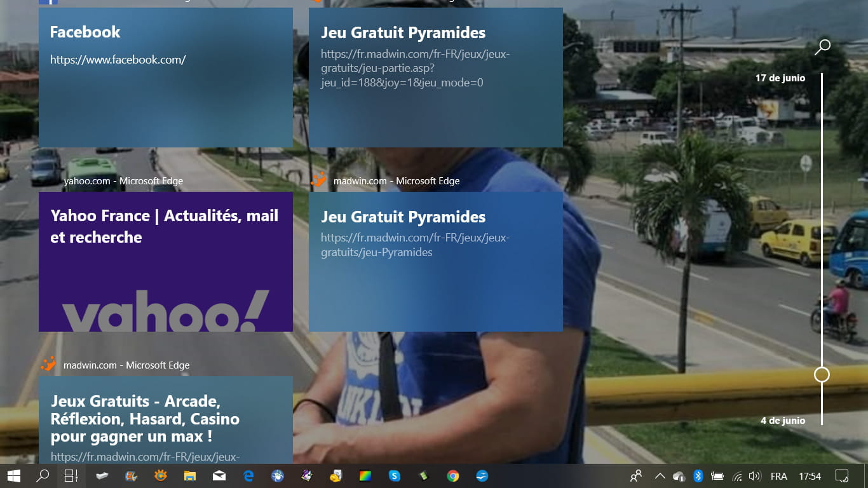Open the Action Center notification icon
Viewport: 868px width, 488px height.
[x=842, y=476]
